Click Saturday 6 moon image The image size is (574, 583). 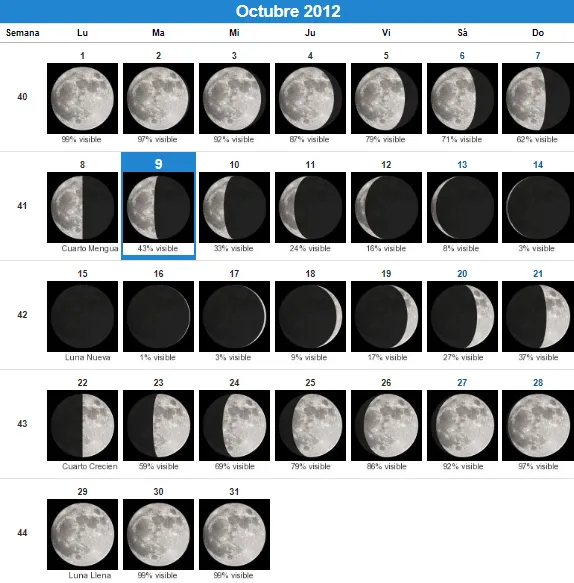[462, 99]
